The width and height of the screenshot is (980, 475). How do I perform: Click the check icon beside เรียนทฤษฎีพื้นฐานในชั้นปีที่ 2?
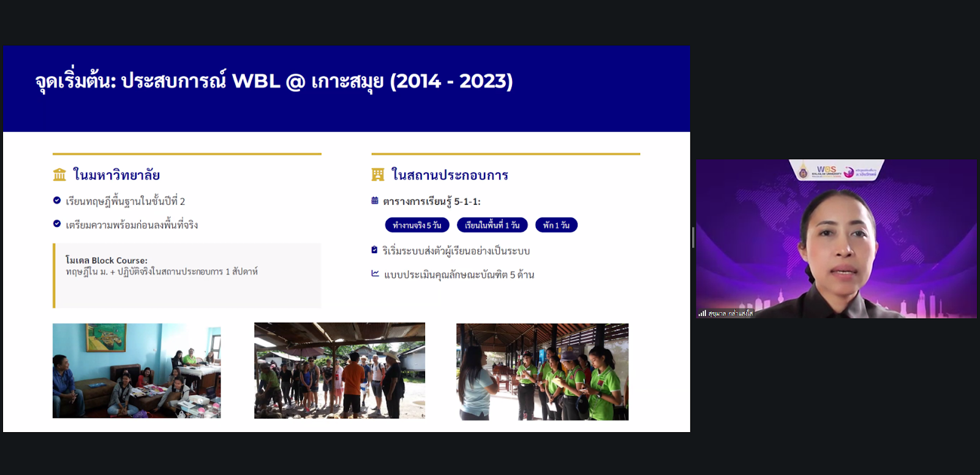click(57, 200)
